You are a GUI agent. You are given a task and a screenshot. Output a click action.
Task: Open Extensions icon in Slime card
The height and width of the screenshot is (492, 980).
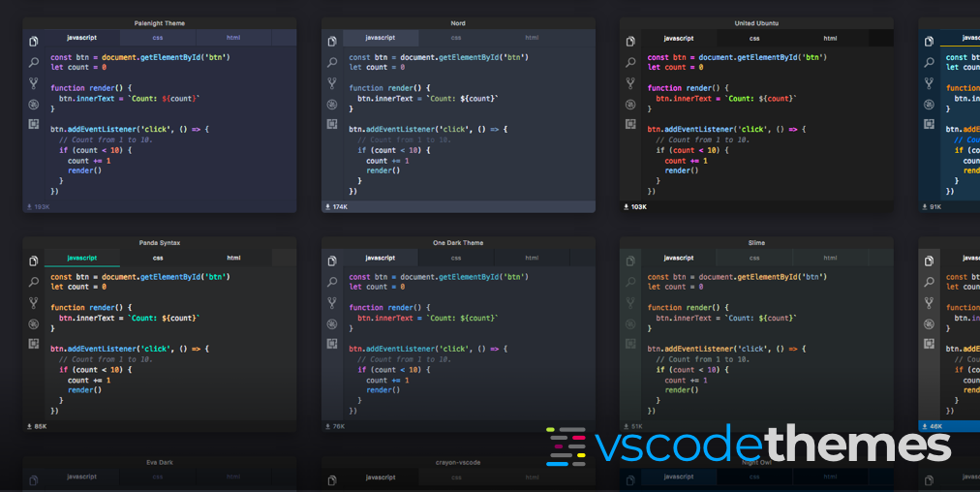630,343
